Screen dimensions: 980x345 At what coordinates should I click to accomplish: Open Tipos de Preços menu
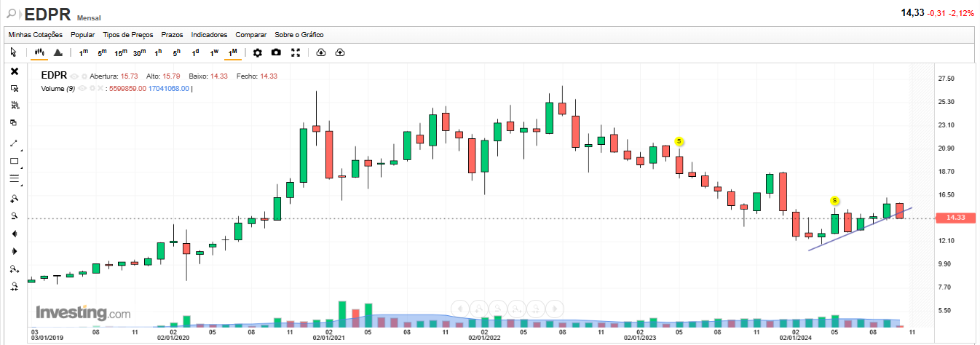(x=128, y=34)
